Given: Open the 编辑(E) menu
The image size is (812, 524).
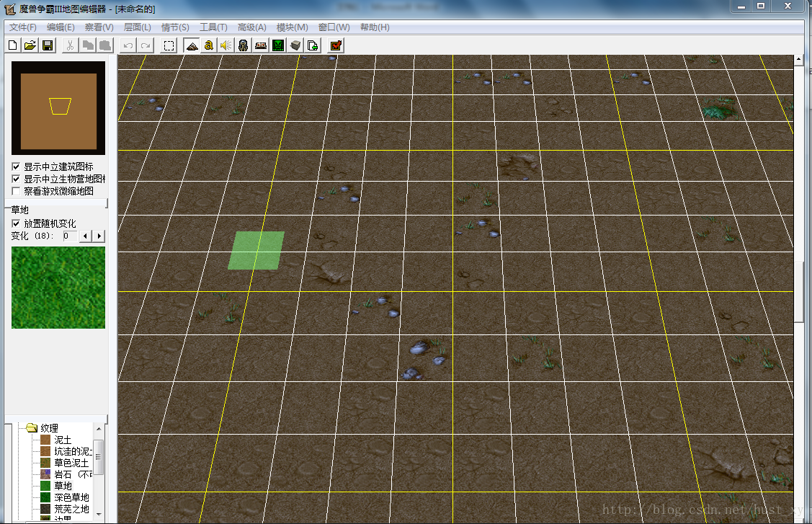Looking at the screenshot, I should click(x=61, y=27).
